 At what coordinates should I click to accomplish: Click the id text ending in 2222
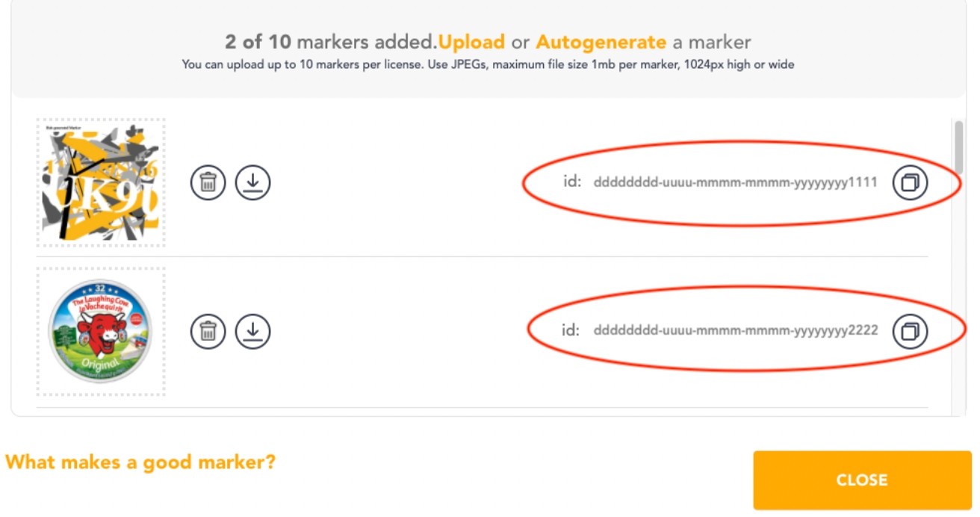point(735,330)
